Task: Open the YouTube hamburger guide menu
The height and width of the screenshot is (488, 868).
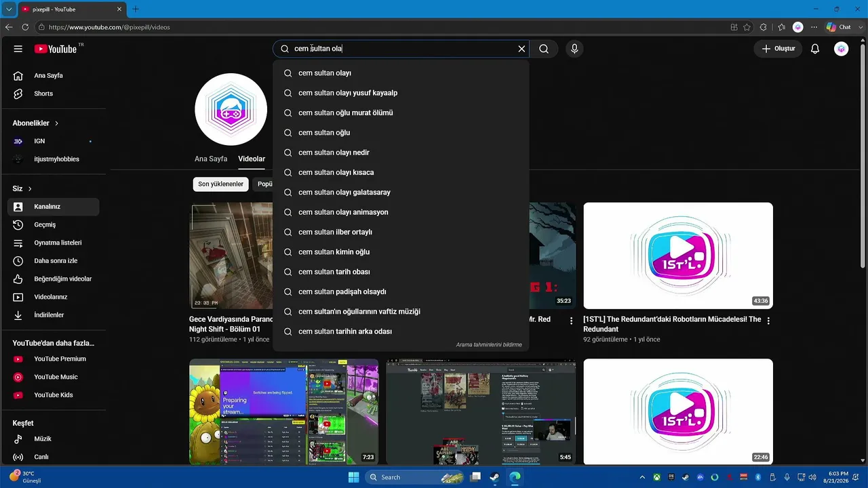Action: pyautogui.click(x=18, y=49)
